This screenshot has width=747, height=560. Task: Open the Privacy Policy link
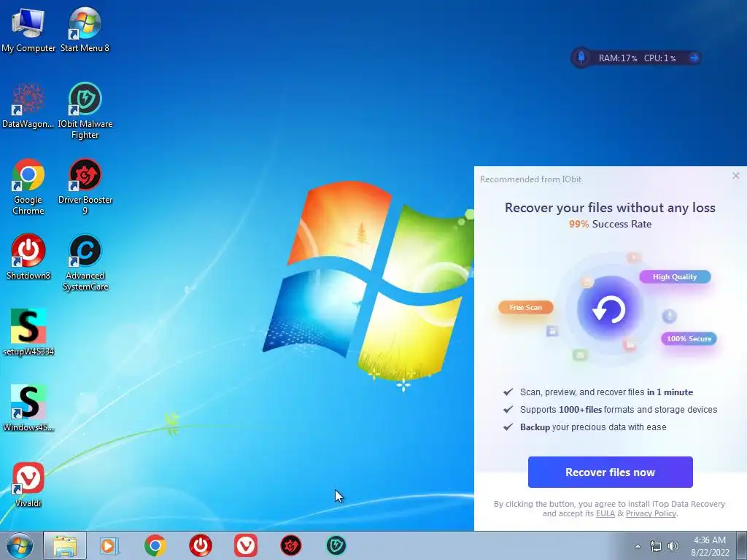pyautogui.click(x=651, y=513)
